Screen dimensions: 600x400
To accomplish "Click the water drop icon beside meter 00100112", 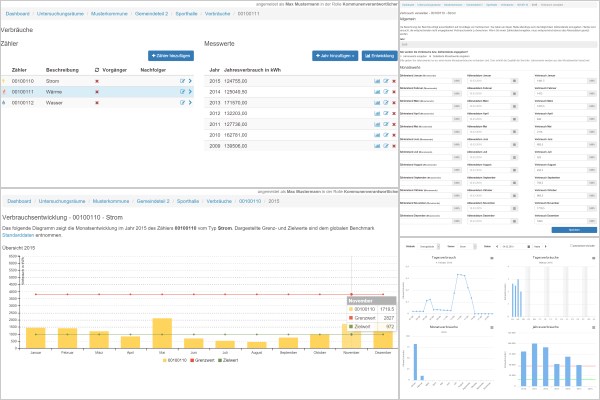I will click(6, 101).
